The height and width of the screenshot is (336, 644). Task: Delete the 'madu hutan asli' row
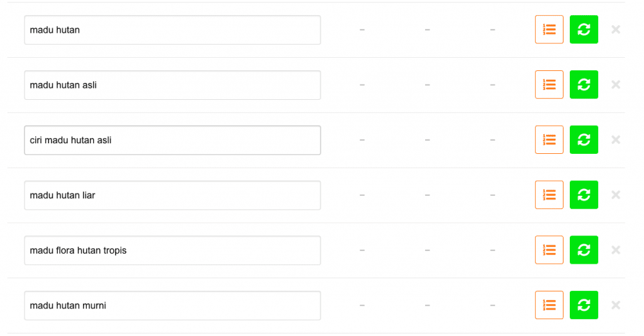[x=616, y=85]
